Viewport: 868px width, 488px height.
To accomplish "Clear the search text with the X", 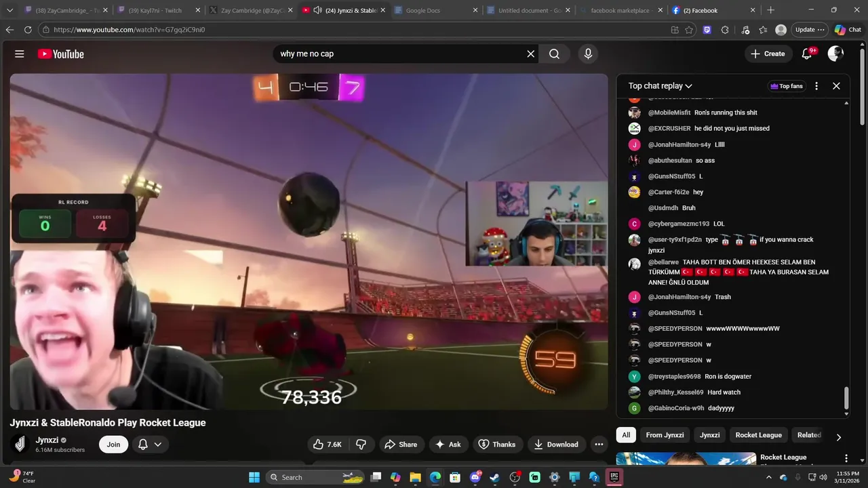I will pyautogui.click(x=531, y=54).
